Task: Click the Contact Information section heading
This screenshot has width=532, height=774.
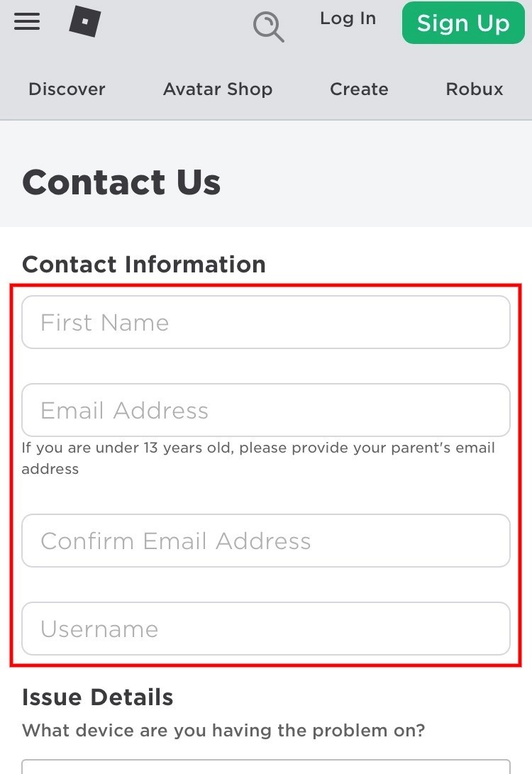Action: coord(144,264)
